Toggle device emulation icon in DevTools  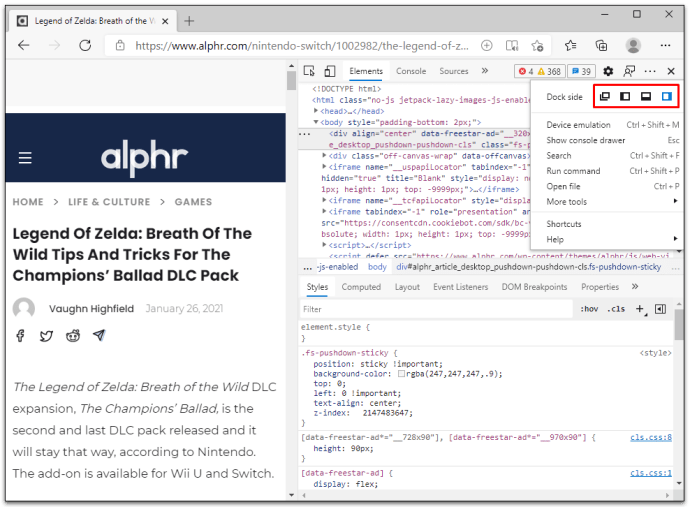click(330, 71)
